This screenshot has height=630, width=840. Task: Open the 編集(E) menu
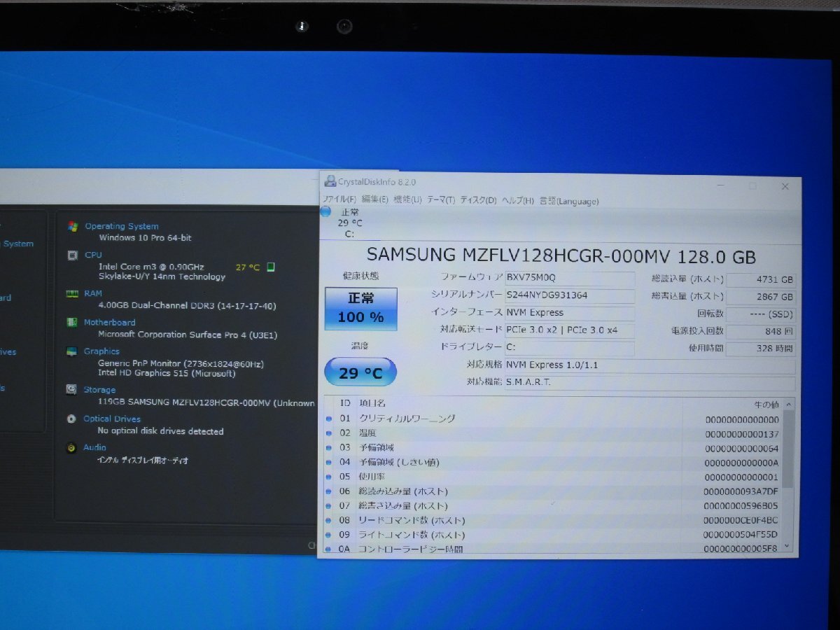click(374, 200)
